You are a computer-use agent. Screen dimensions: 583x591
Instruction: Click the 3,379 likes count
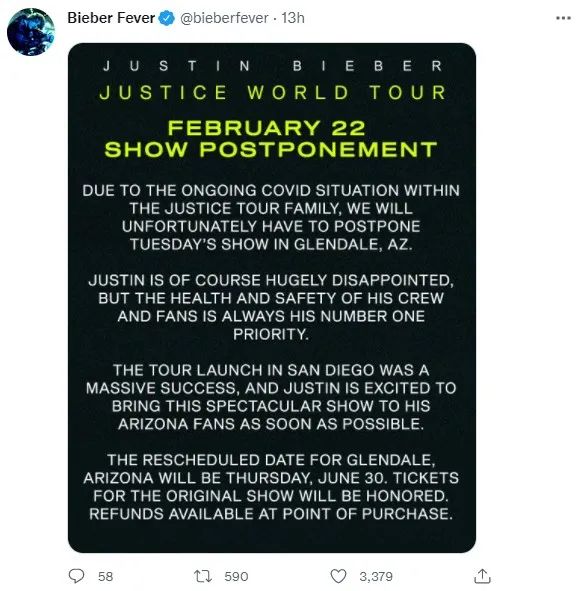[376, 576]
